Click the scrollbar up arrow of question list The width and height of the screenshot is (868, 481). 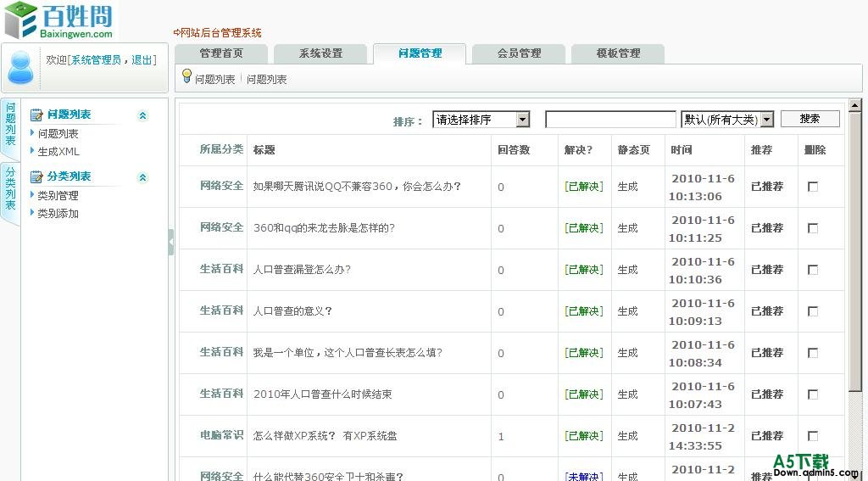coord(854,105)
